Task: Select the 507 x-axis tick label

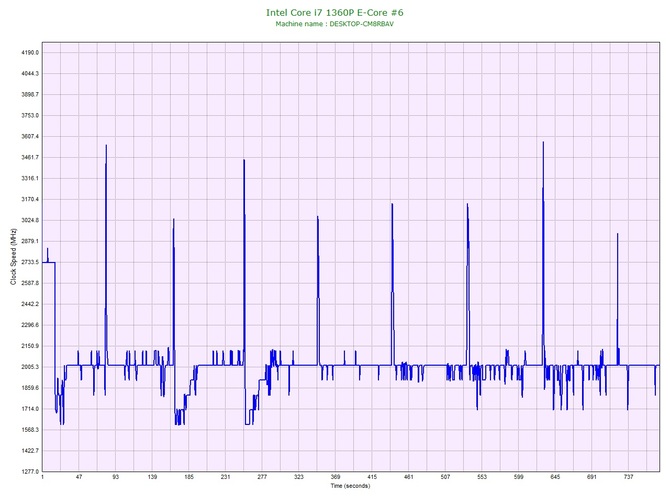Action: click(445, 477)
